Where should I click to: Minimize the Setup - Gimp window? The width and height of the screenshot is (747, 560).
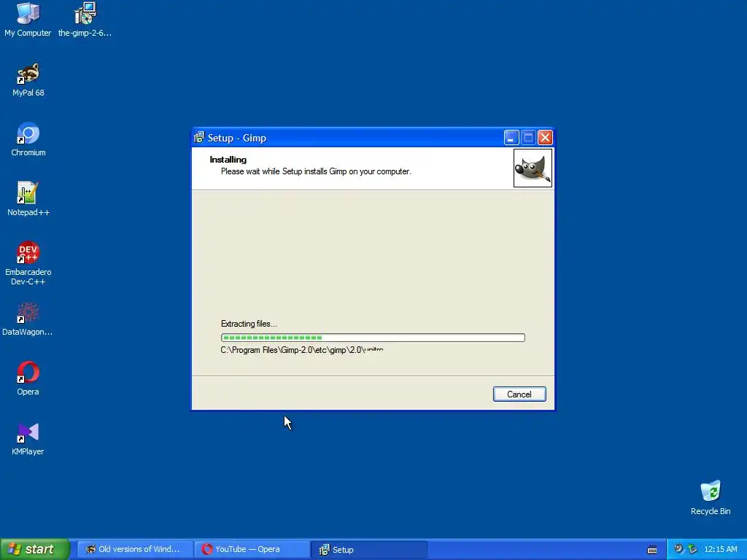coord(511,138)
